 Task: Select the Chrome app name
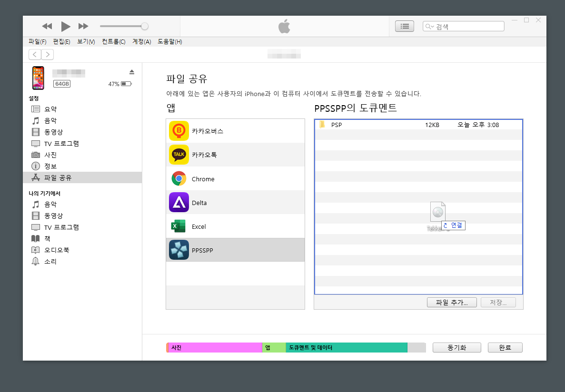pyautogui.click(x=203, y=179)
